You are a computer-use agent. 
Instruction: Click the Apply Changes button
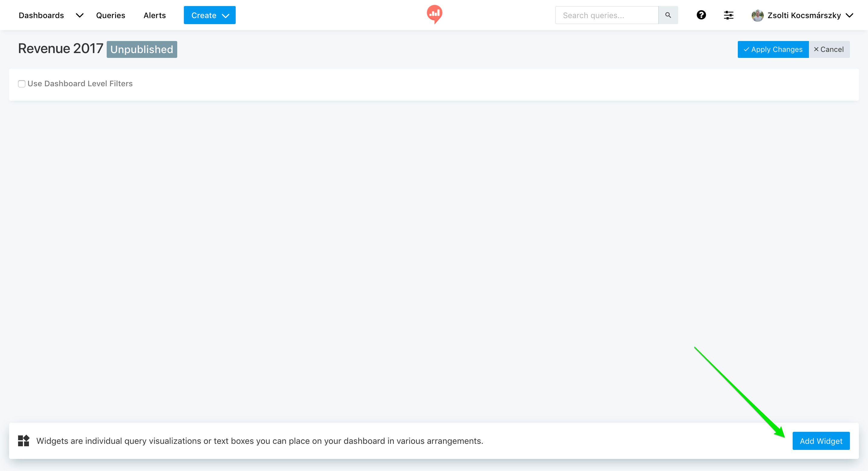773,49
